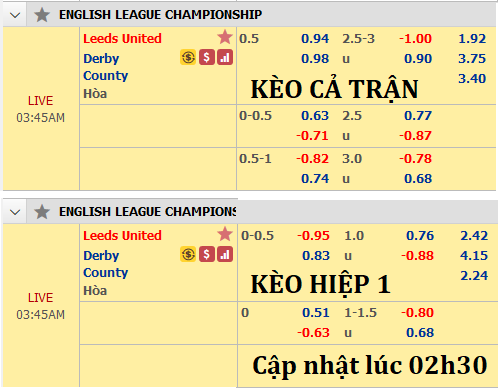
Task: Toggle the pink star beside the top Leeds United
Action: (225, 37)
